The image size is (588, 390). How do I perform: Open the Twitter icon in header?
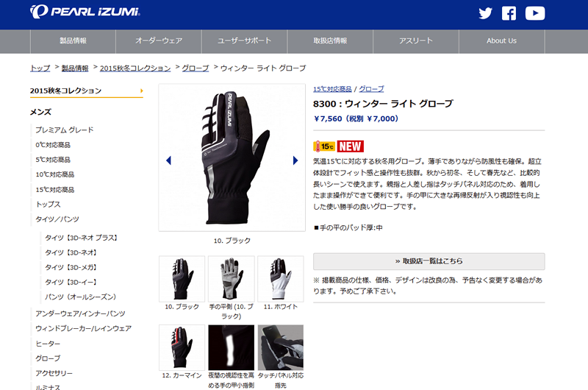pos(485,13)
